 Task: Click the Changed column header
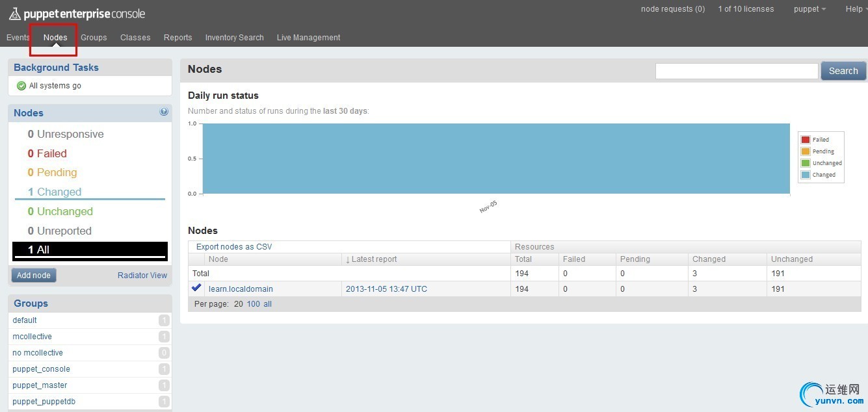[x=709, y=259]
